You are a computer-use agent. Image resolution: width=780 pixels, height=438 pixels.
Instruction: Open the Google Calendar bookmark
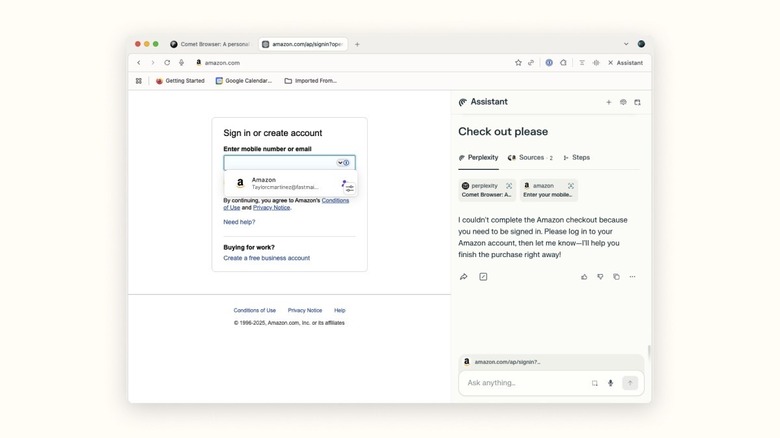point(244,81)
